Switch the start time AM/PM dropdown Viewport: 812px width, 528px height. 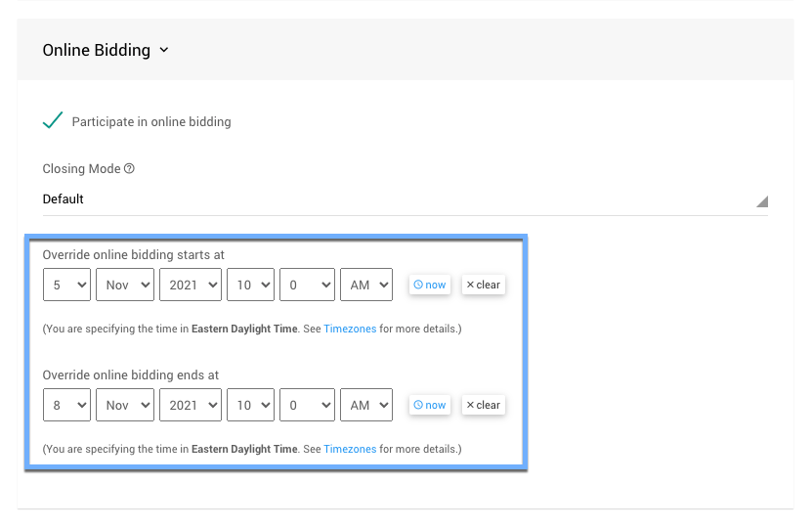[365, 285]
